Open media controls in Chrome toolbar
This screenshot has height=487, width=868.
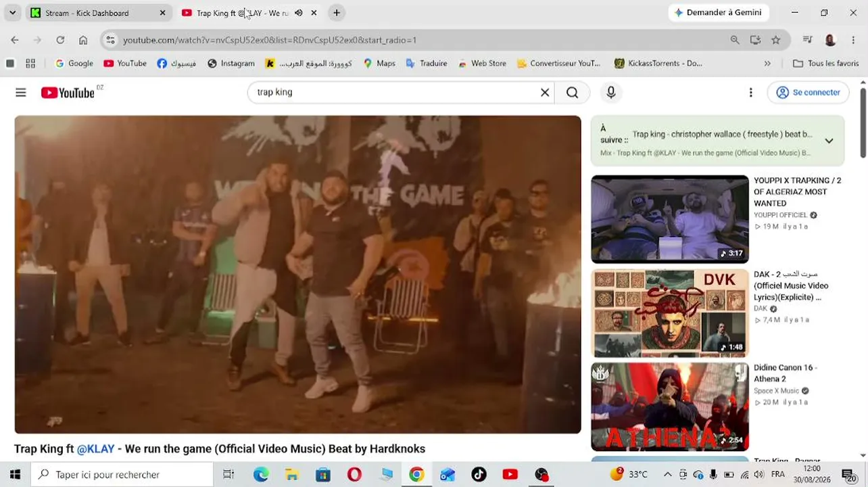pos(807,40)
